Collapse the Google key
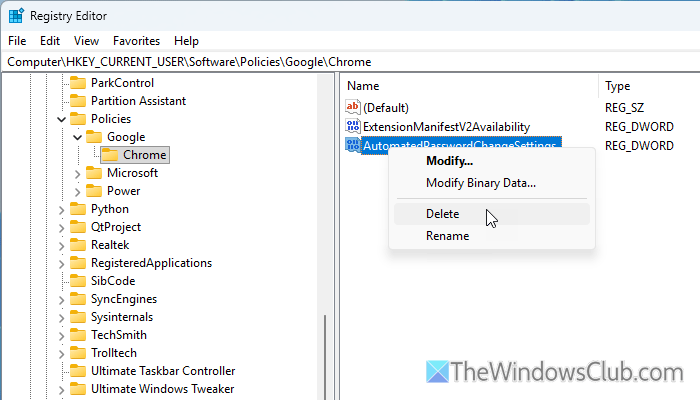700x400 pixels. pos(78,137)
